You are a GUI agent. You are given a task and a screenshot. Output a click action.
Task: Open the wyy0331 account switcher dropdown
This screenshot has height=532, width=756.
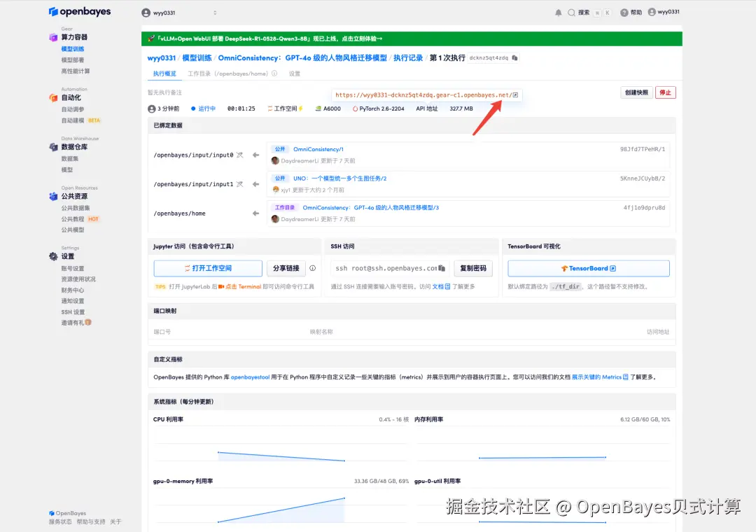[x=179, y=13]
